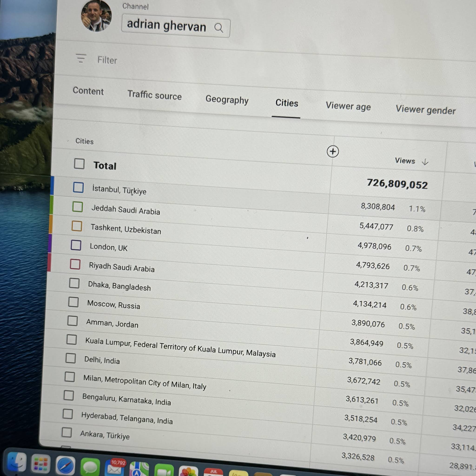Click the Filter text field

(107, 60)
